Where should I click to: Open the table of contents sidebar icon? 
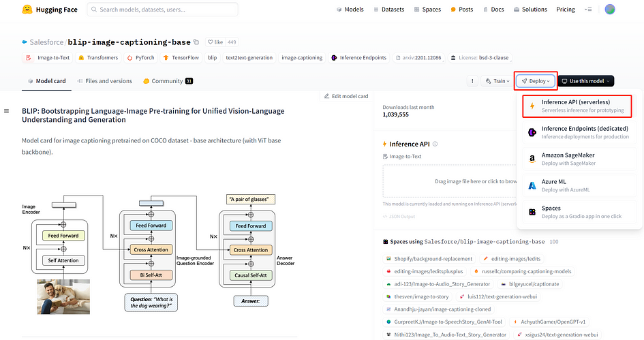7,111
